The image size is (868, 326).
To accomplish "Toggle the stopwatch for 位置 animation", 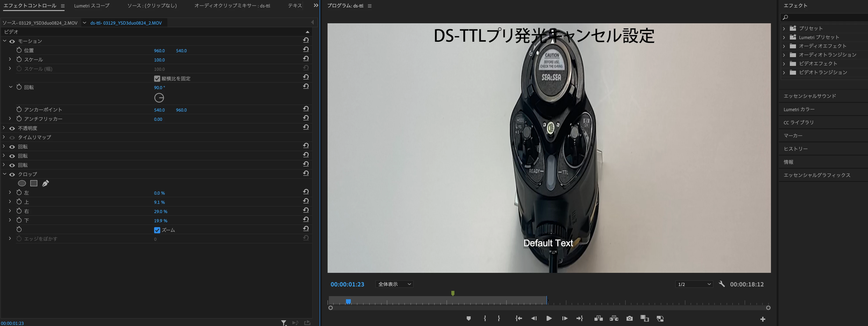I will (19, 50).
